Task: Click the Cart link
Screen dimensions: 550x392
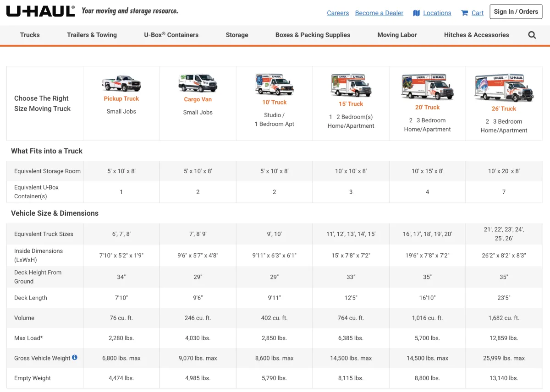Action: tap(478, 13)
